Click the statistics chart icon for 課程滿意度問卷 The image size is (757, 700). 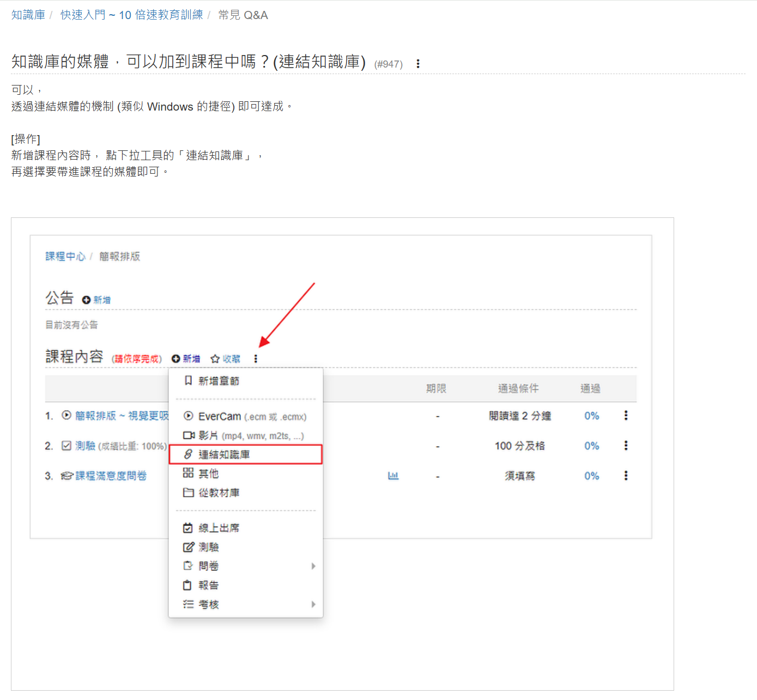click(393, 476)
